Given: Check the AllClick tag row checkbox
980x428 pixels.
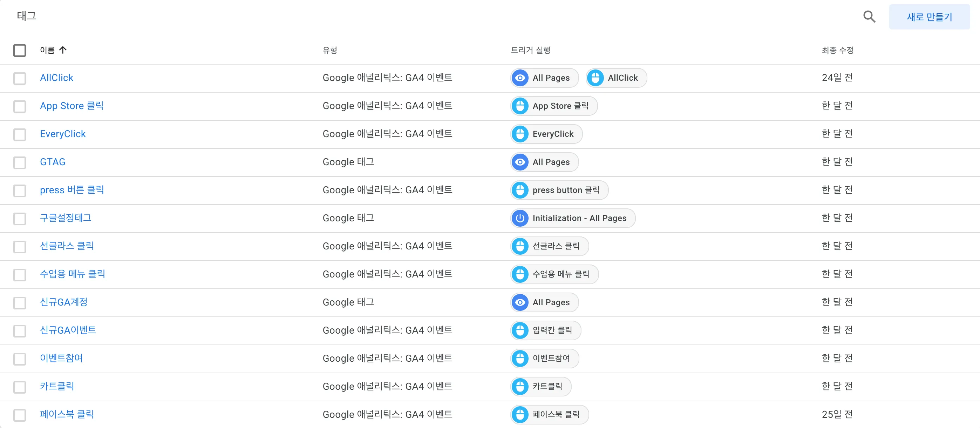Looking at the screenshot, I should (x=19, y=78).
